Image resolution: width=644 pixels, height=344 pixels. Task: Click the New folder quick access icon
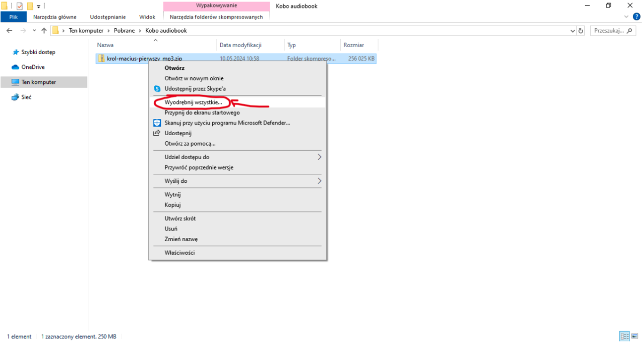(30, 6)
